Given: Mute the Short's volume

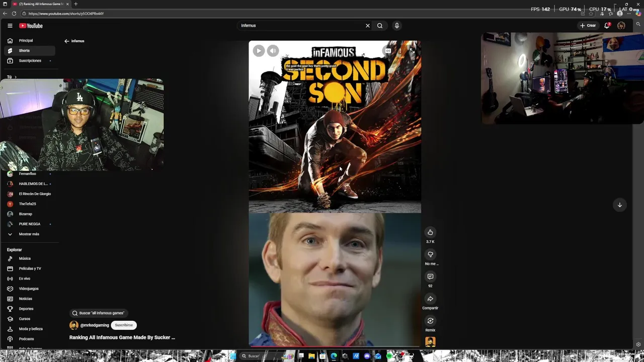Looking at the screenshot, I should [273, 50].
